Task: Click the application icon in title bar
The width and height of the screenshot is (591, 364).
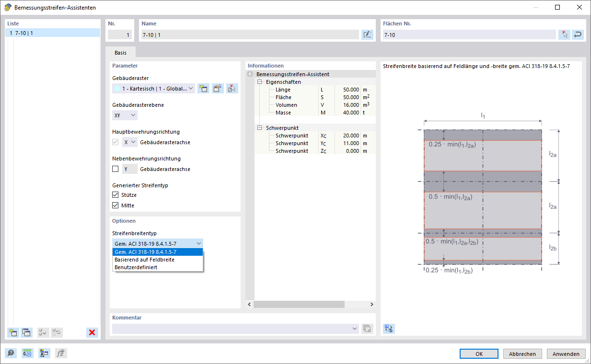Action: (8, 8)
